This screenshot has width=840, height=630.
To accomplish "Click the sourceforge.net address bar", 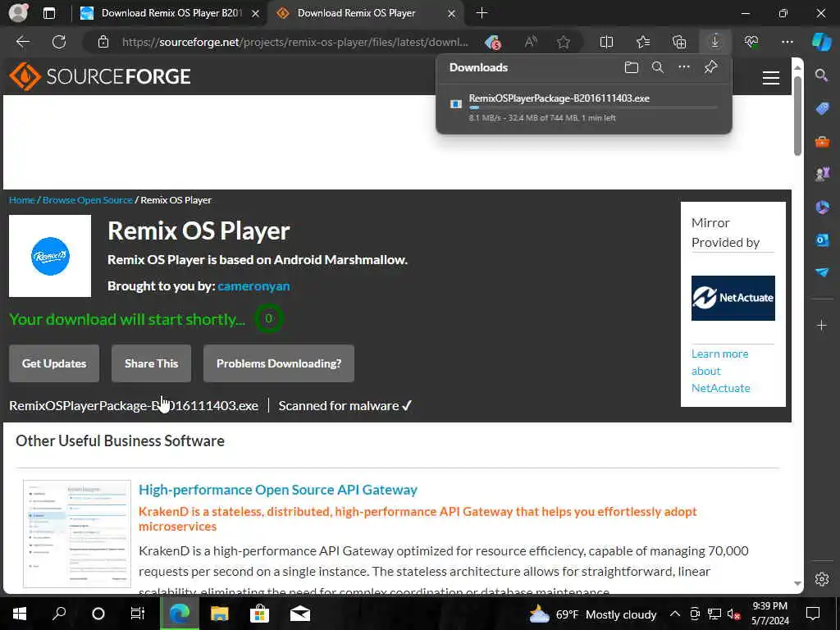I will 295,42.
